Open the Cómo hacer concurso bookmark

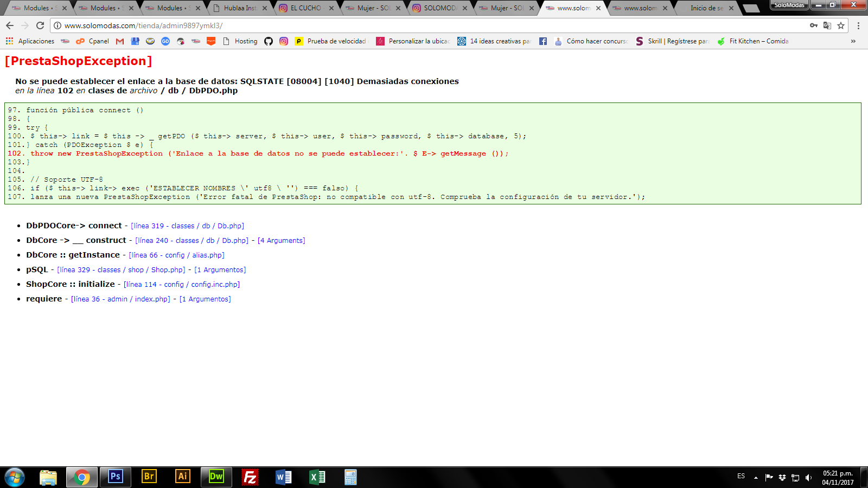click(x=591, y=41)
